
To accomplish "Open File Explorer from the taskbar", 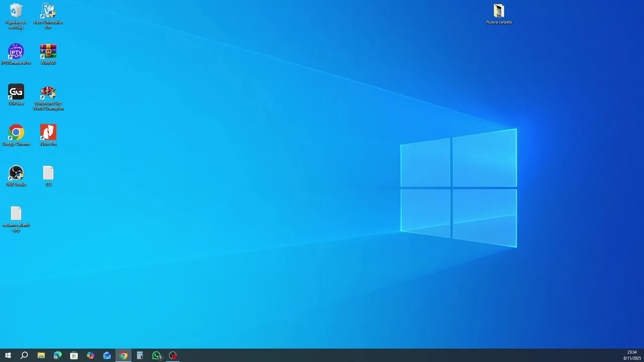I will 41,355.
